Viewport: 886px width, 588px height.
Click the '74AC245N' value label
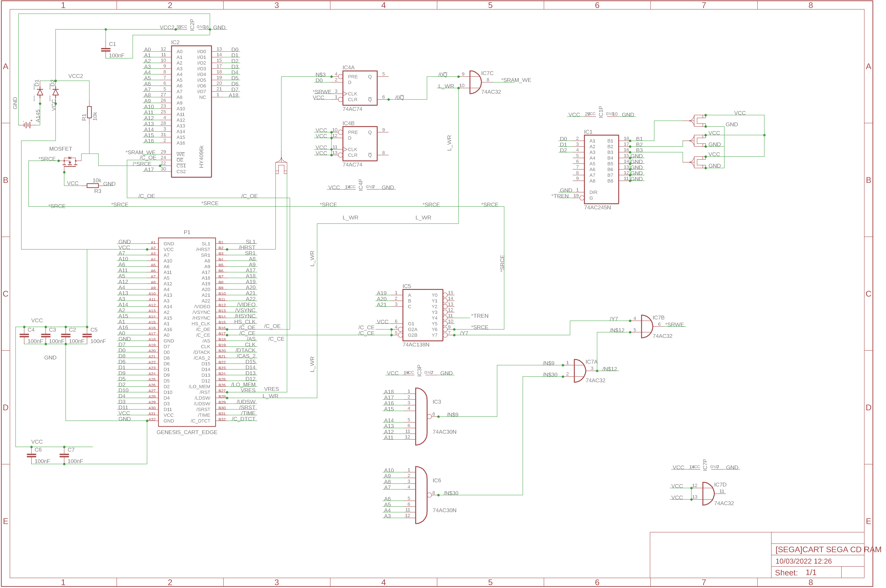click(597, 207)
